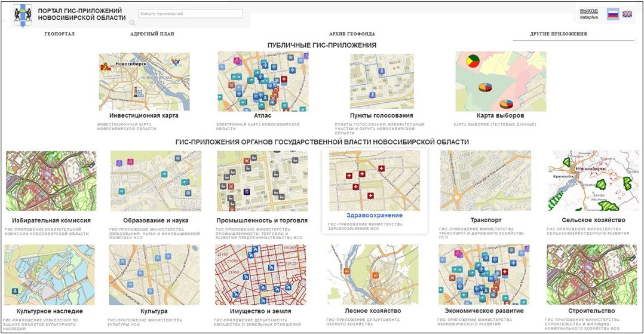This screenshot has height=334, width=644.
Task: Click the Здравоохранение title link
Action: (375, 215)
